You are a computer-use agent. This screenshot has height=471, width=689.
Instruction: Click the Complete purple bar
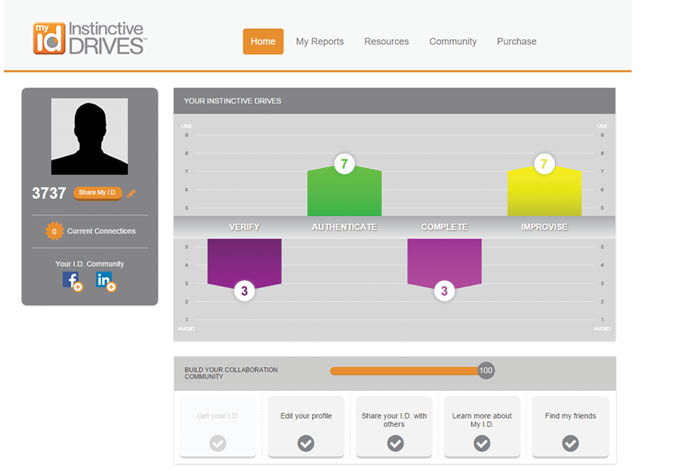[444, 262]
